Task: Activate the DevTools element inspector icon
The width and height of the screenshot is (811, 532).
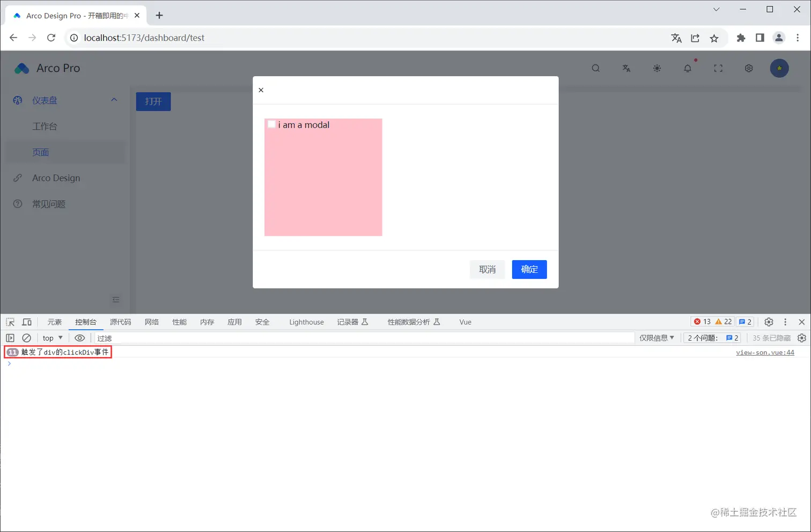Action: point(10,322)
